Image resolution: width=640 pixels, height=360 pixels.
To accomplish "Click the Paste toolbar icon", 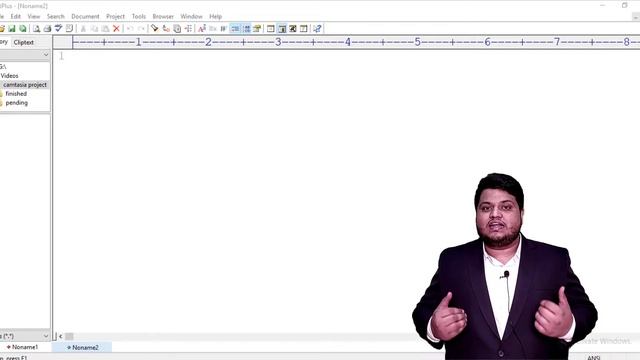I will (105, 29).
